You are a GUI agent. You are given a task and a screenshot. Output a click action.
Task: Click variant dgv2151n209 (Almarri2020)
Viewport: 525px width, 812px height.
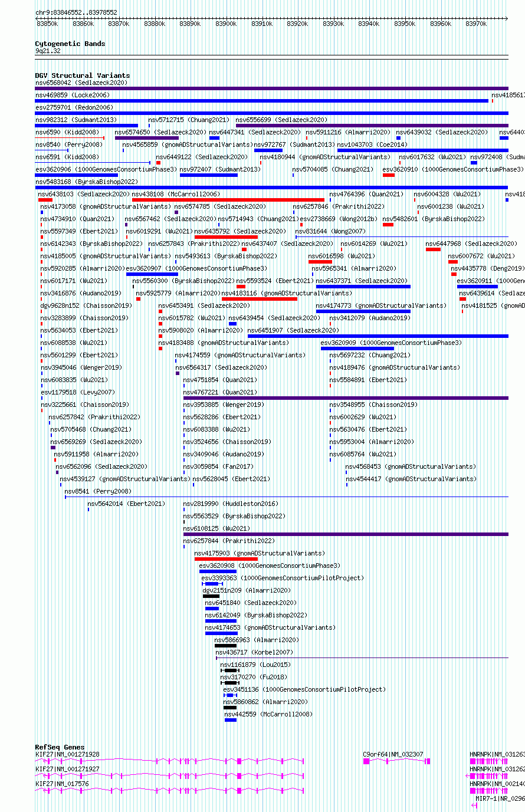[246, 590]
